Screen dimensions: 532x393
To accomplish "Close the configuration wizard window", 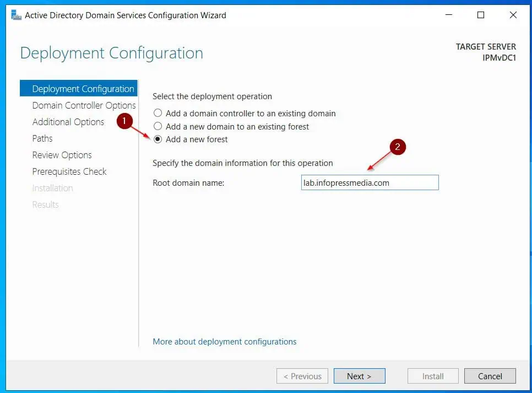I will (x=513, y=15).
